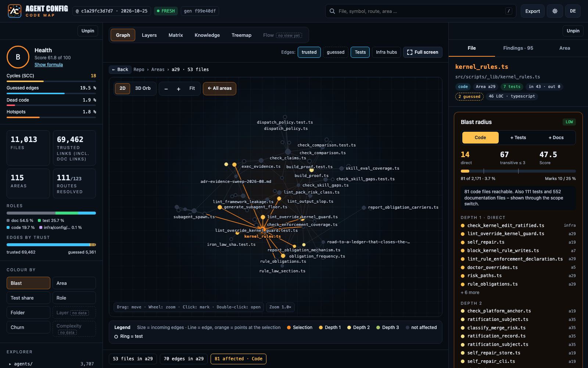
Task: Select the skill_eval_coverage.ts graph node
Action: [341, 168]
